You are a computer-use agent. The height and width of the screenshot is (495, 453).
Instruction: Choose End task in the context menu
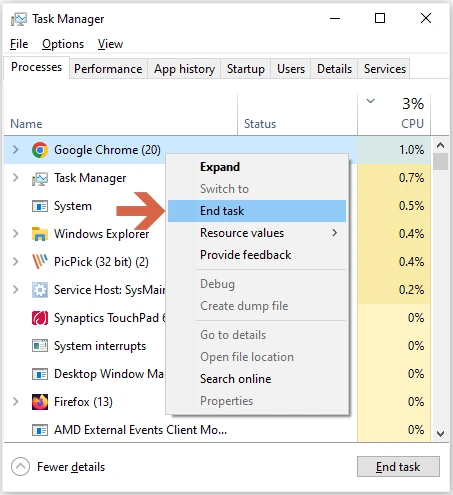click(257, 211)
